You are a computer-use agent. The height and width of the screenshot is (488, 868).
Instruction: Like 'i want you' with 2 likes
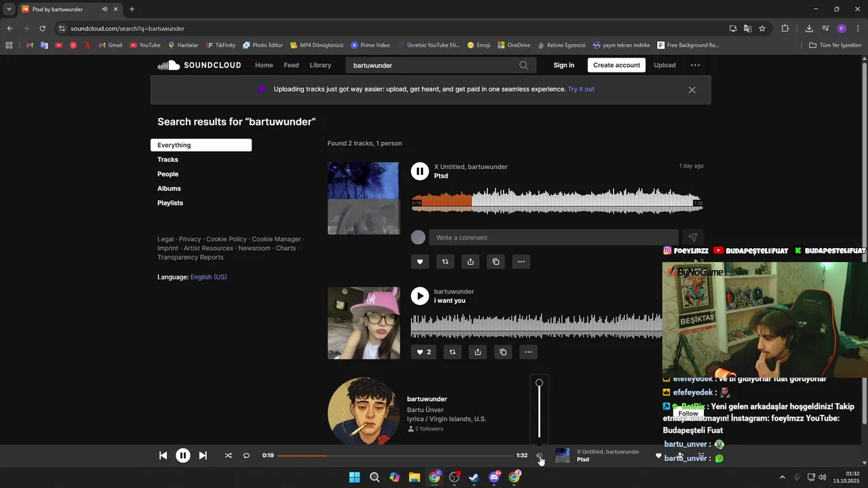click(424, 352)
